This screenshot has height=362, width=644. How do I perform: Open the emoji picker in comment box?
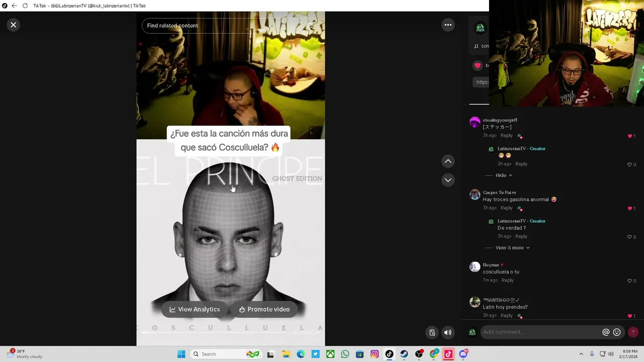pyautogui.click(x=617, y=332)
